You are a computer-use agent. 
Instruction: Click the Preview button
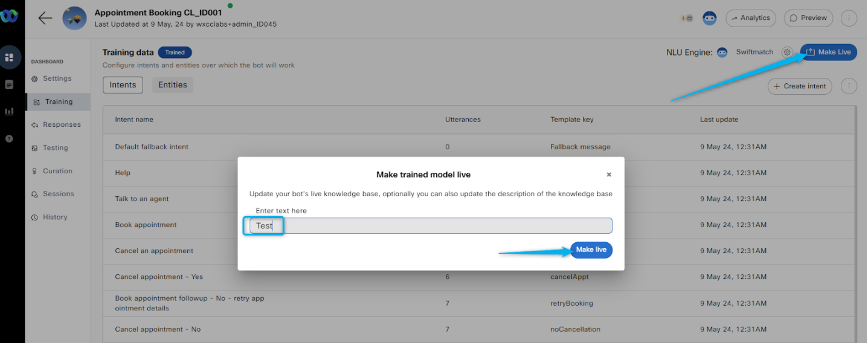pyautogui.click(x=808, y=18)
